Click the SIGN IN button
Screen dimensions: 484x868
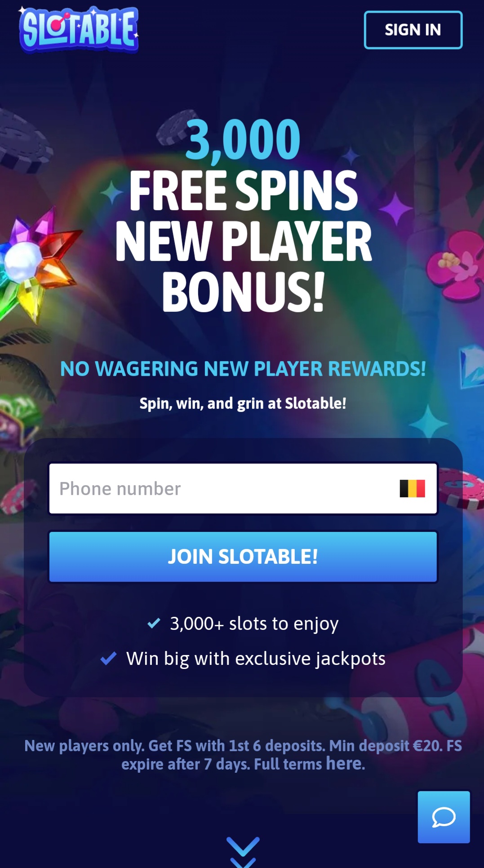(x=413, y=30)
